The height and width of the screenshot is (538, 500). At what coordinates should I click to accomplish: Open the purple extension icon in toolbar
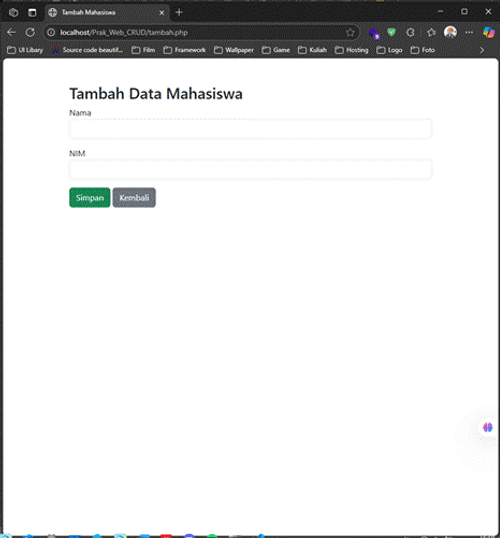click(374, 33)
